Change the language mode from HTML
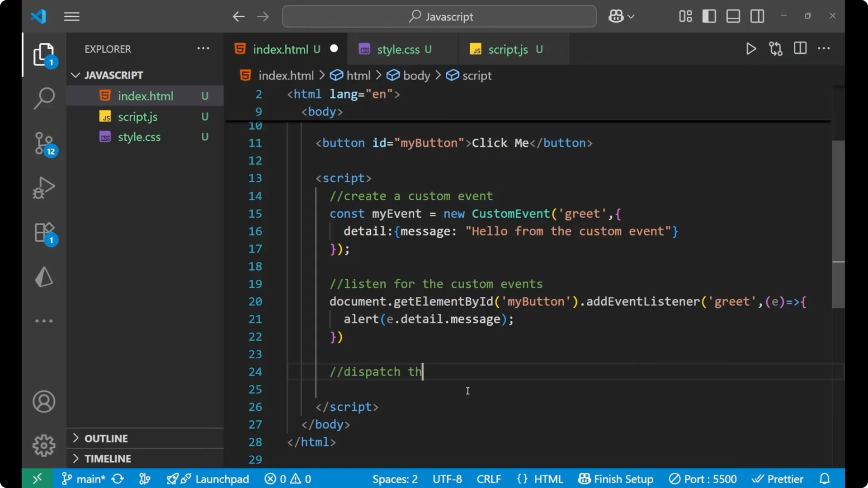This screenshot has height=488, width=868. 549,479
